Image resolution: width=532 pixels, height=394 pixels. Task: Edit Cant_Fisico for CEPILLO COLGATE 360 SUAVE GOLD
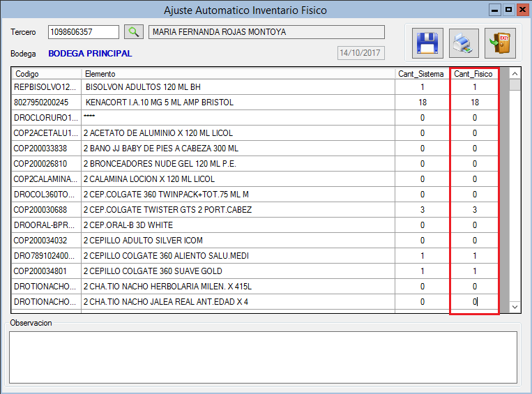(x=474, y=271)
